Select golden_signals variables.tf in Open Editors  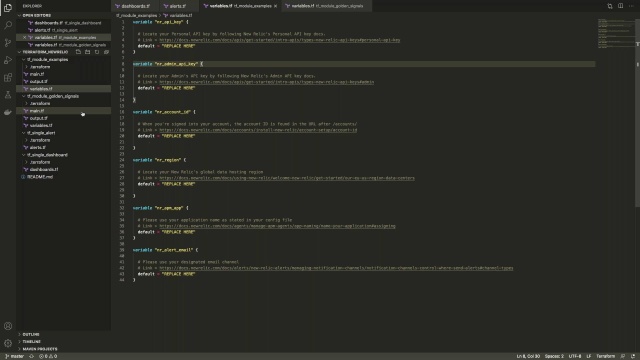pos(63,44)
